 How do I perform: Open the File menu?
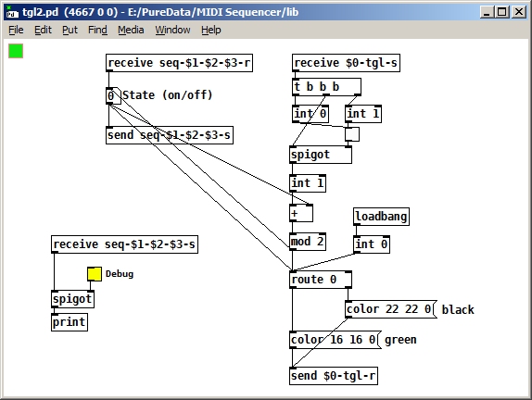click(x=16, y=30)
